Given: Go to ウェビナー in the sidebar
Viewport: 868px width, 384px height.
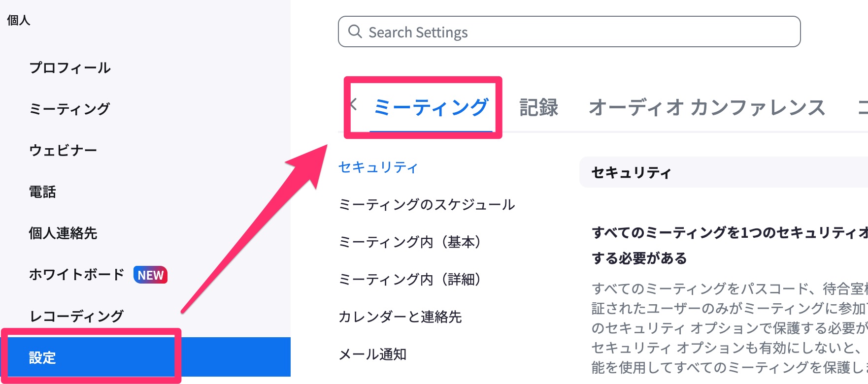Looking at the screenshot, I should 63,150.
